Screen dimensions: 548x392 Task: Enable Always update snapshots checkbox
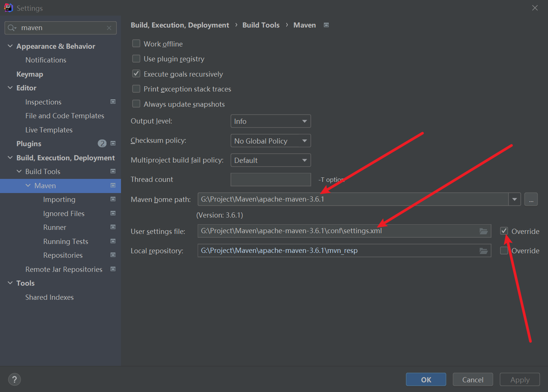click(x=136, y=104)
